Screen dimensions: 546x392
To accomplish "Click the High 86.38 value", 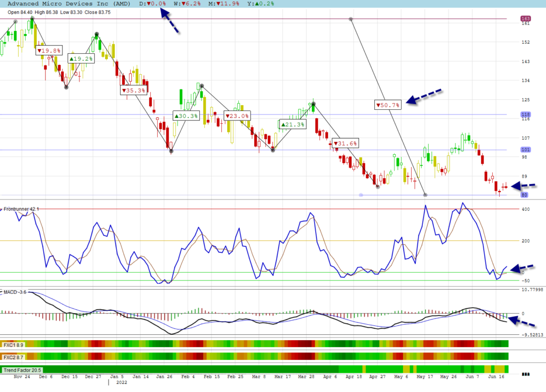I will click(x=46, y=12).
